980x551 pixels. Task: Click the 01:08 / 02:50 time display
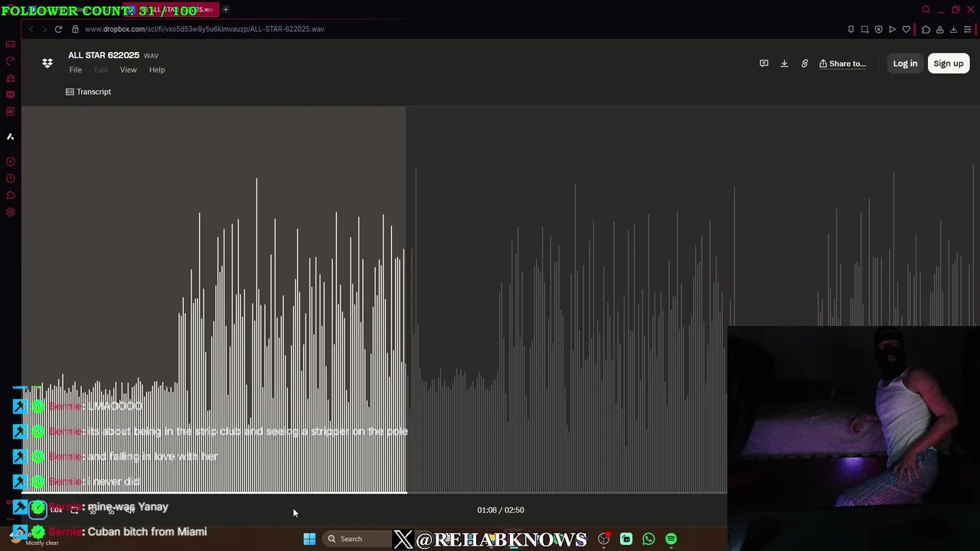(x=501, y=510)
